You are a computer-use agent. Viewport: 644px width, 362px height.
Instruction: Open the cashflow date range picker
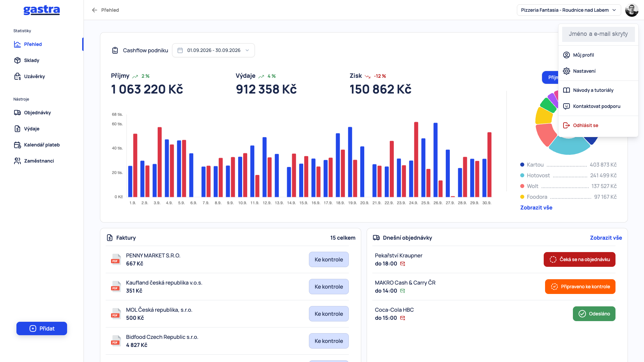pyautogui.click(x=213, y=50)
